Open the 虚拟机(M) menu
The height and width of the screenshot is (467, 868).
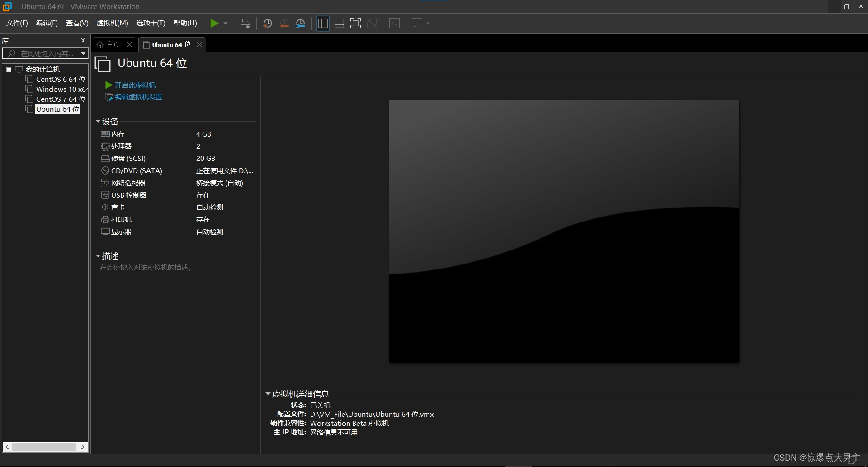[113, 23]
